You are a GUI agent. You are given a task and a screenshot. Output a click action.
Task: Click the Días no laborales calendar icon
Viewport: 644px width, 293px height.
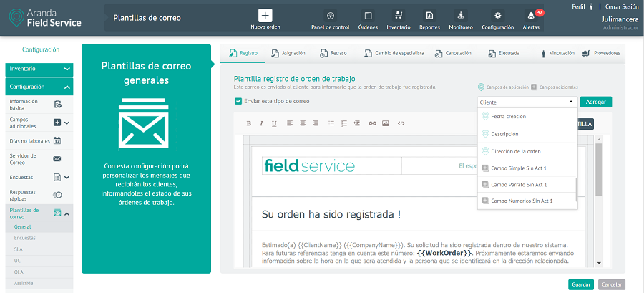[57, 140]
